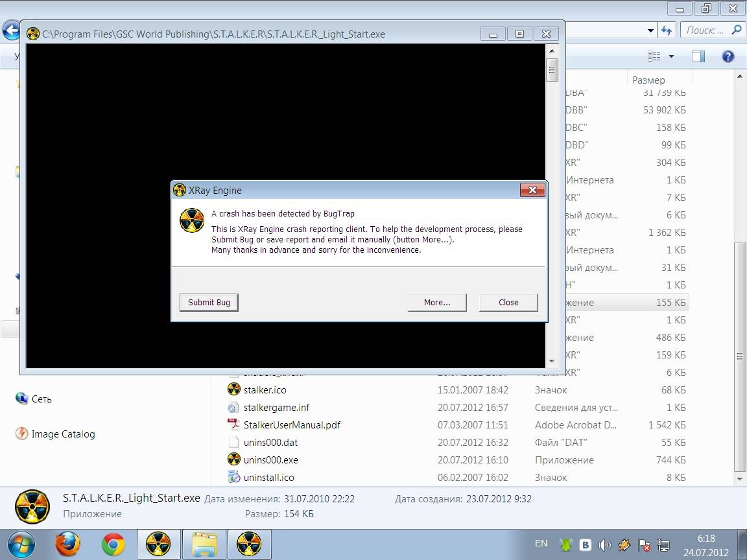
Task: Select Image Catalog in the navigation pane
Action: click(x=63, y=434)
